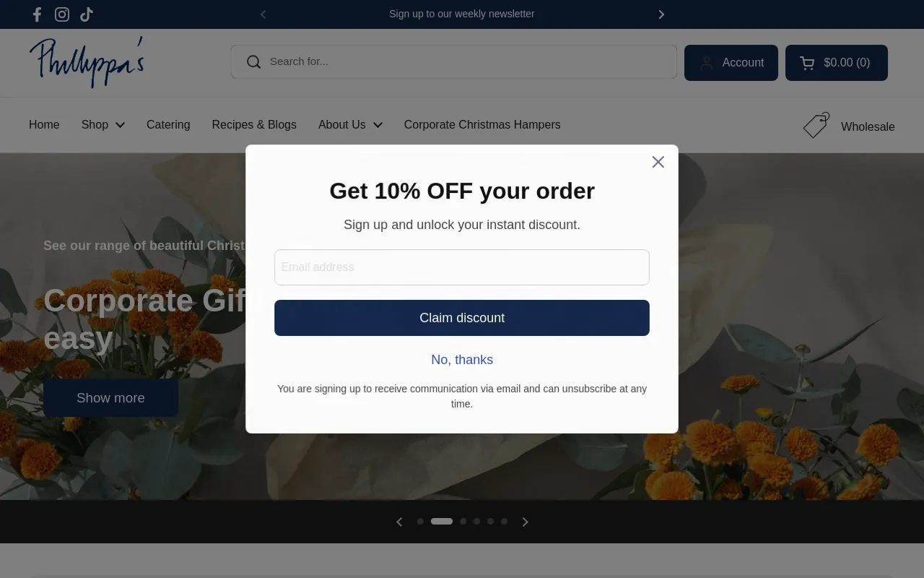Open the Instagram profile icon
The height and width of the screenshot is (578, 924).
pyautogui.click(x=62, y=14)
